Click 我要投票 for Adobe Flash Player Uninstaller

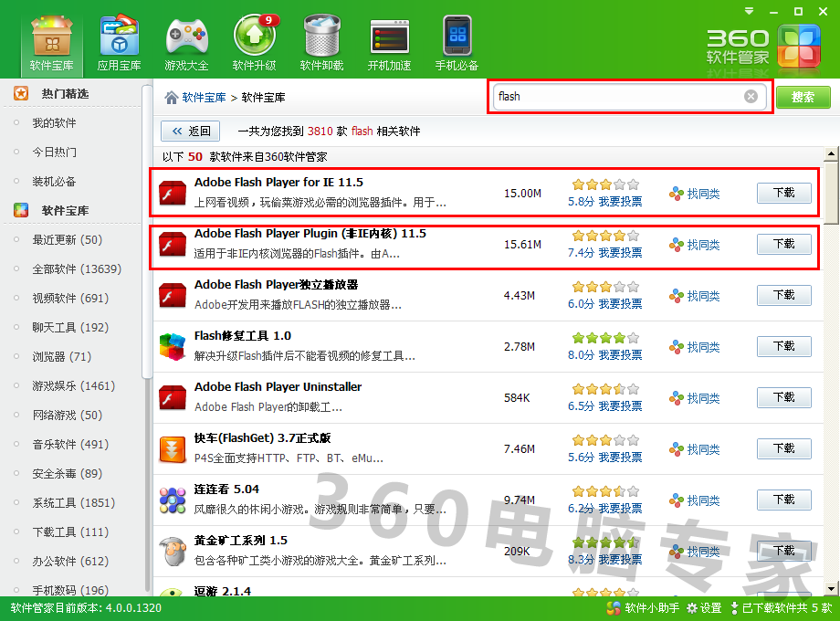620,406
